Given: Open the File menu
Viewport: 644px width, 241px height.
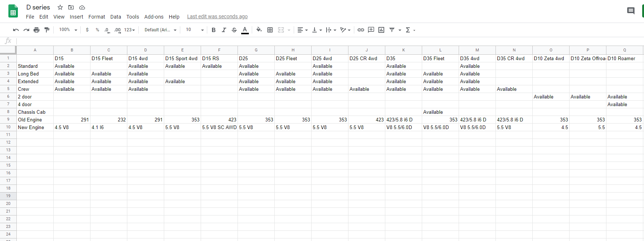Looking at the screenshot, I should pyautogui.click(x=30, y=17).
